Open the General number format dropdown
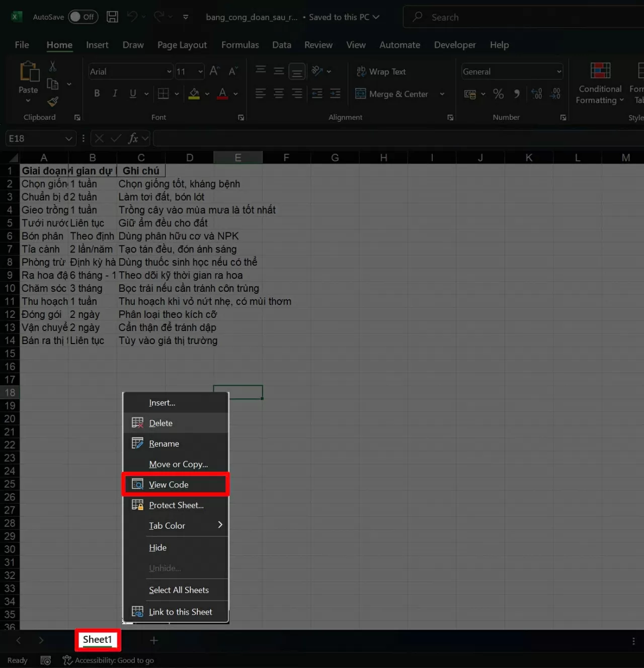Image resolution: width=644 pixels, height=668 pixels. tap(558, 71)
